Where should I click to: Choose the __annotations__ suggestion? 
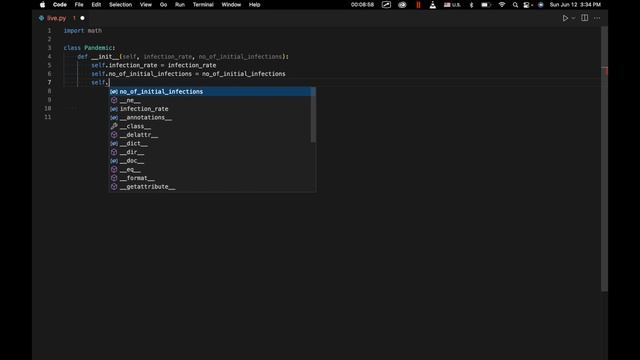click(210, 118)
